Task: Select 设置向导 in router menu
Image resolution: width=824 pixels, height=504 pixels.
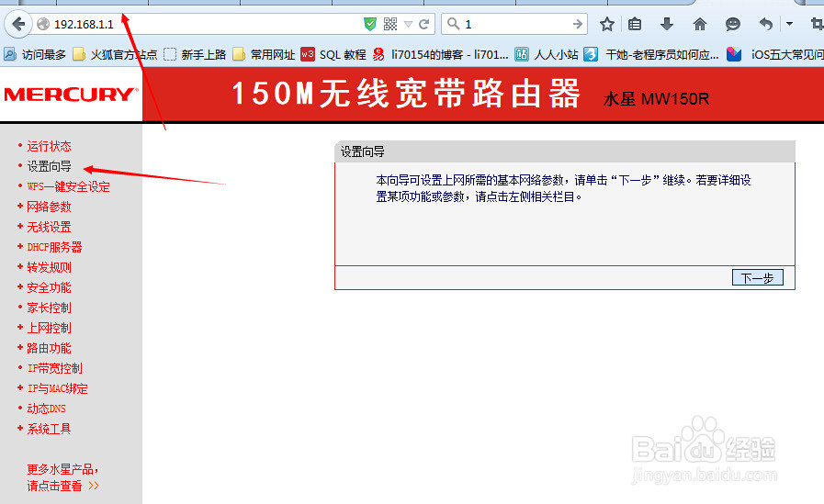Action: (49, 166)
